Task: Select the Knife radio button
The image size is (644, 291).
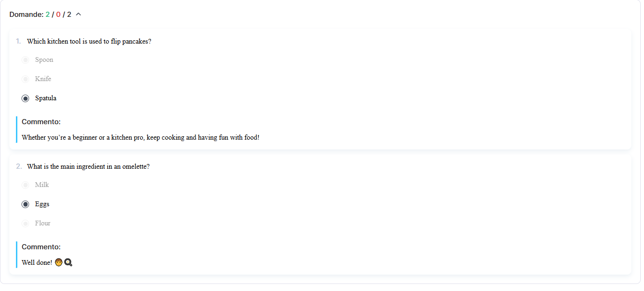Action: point(25,79)
